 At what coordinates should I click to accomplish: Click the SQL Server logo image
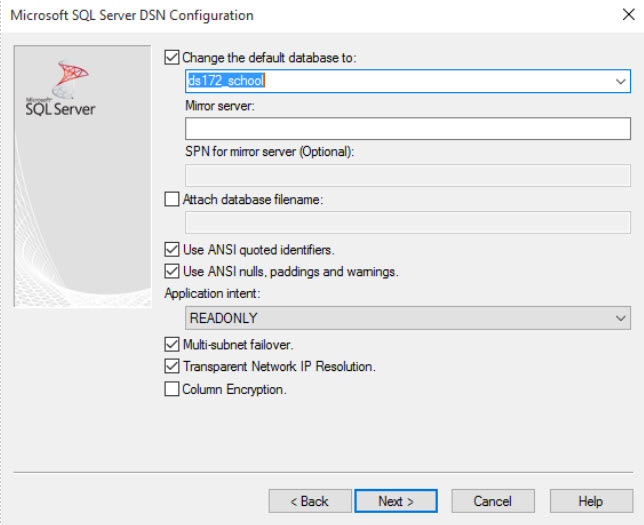(60, 88)
